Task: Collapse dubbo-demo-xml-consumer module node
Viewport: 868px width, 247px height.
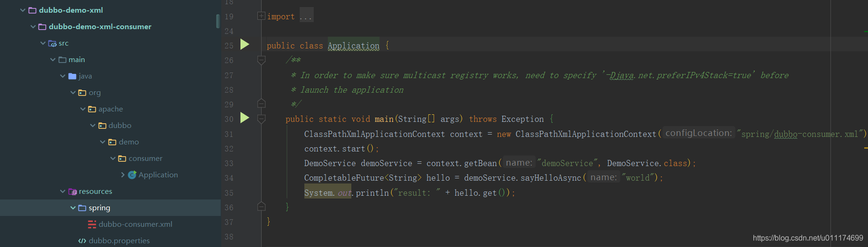Action: tap(33, 26)
